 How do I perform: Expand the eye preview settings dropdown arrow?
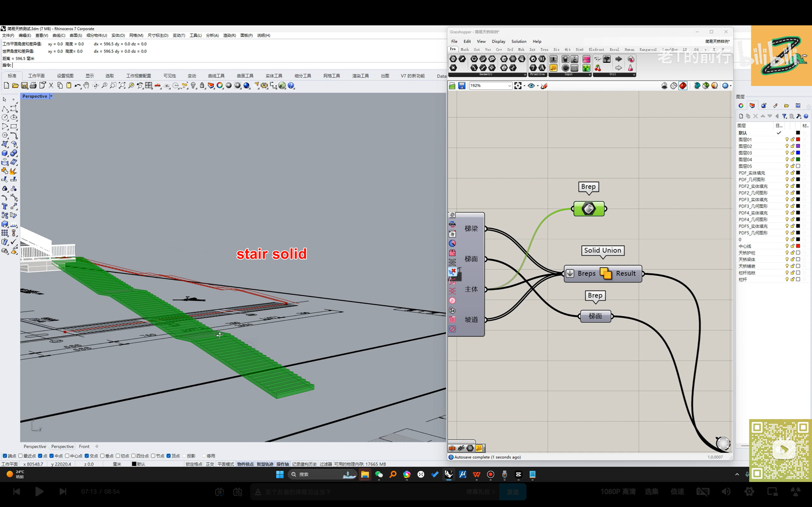538,86
